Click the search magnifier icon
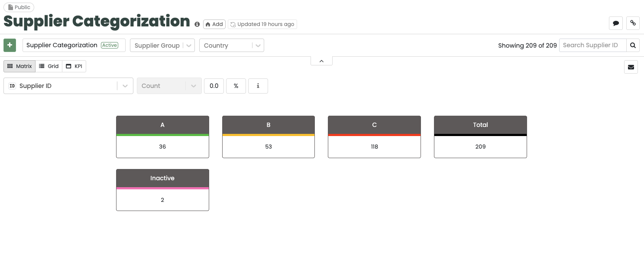This screenshot has height=263, width=644. coord(633,45)
